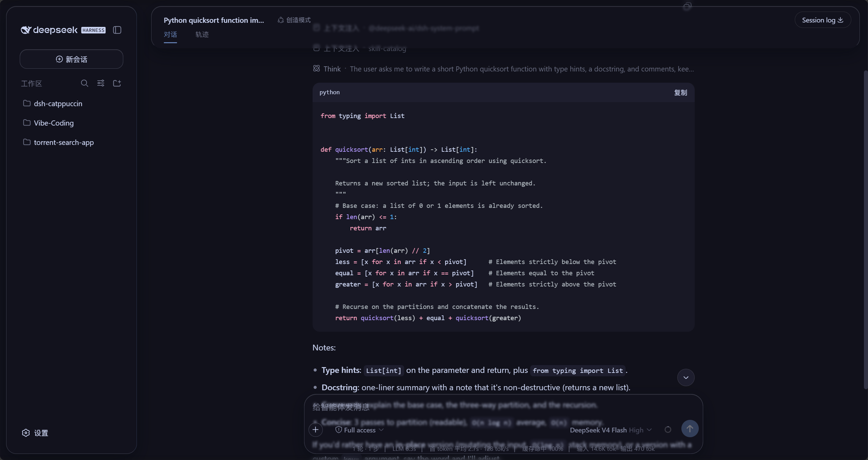The image size is (868, 460).
Task: Click the '# Base case' comment line
Action: tap(439, 206)
